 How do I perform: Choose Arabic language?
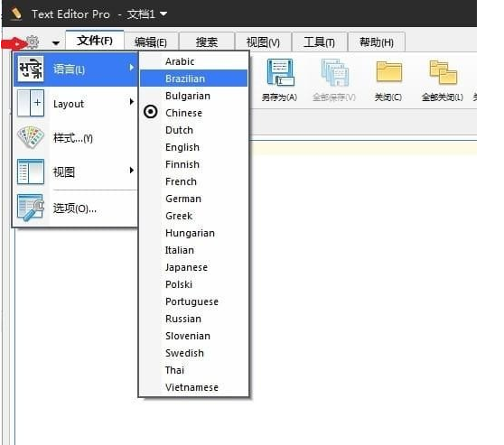[x=194, y=61]
